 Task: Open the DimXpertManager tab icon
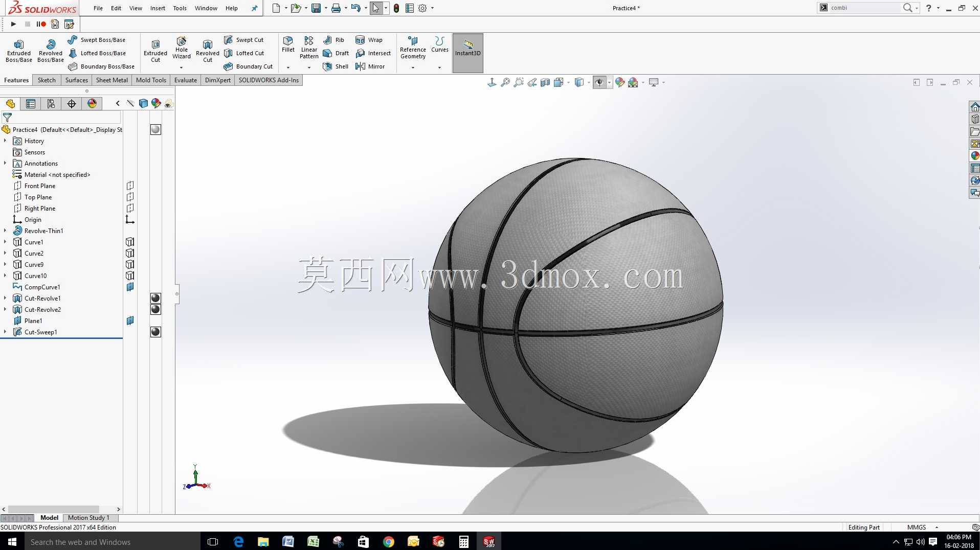click(72, 104)
